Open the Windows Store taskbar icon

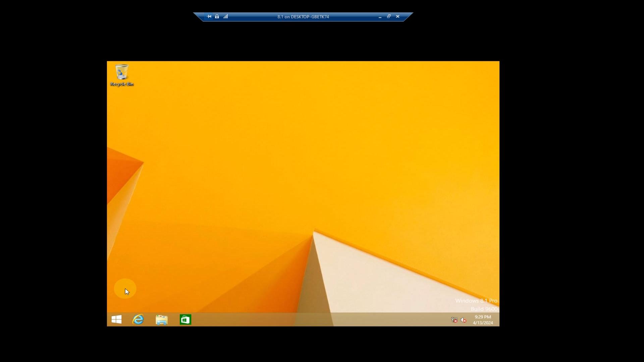coord(185,319)
